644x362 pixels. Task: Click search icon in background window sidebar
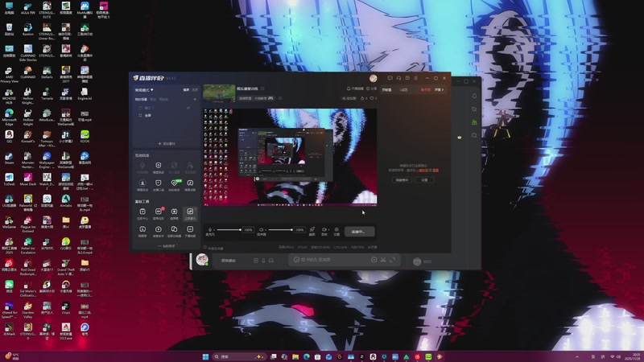pyautogui.click(x=474, y=135)
